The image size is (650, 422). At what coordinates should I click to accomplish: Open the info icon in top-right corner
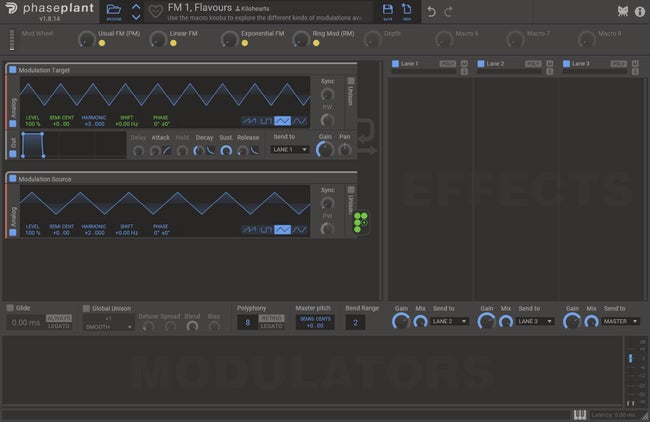click(639, 12)
